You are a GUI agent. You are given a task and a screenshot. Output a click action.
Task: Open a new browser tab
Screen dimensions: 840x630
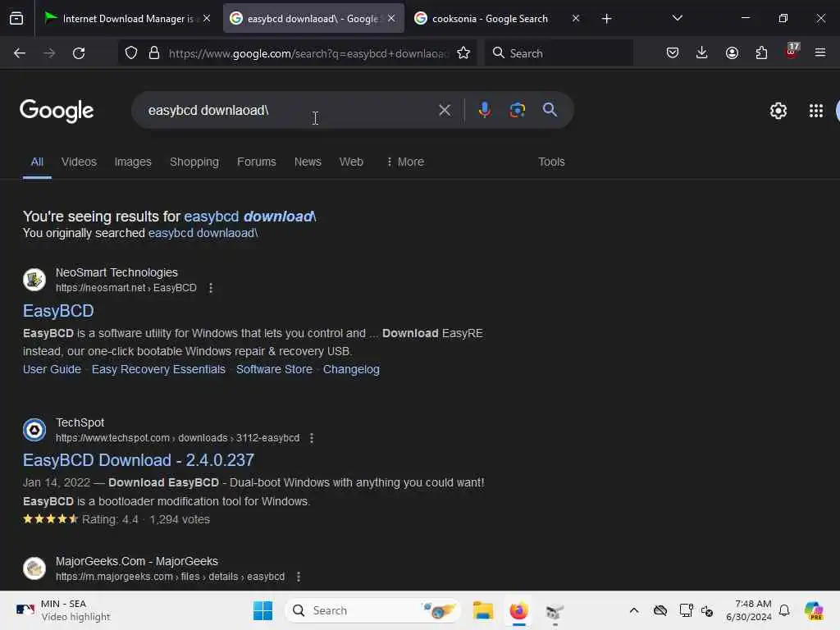click(606, 19)
